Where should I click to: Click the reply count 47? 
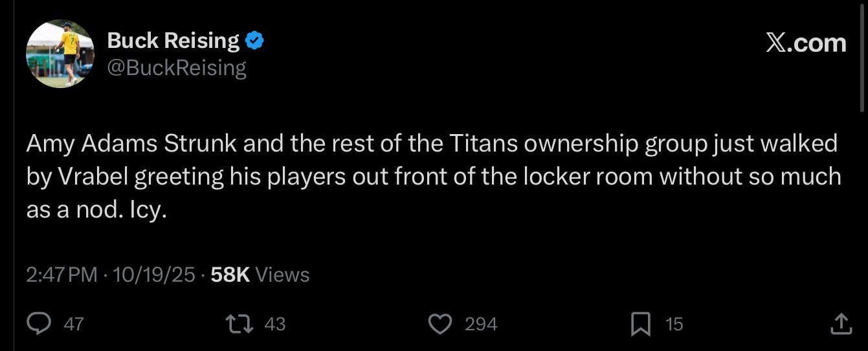click(x=74, y=324)
